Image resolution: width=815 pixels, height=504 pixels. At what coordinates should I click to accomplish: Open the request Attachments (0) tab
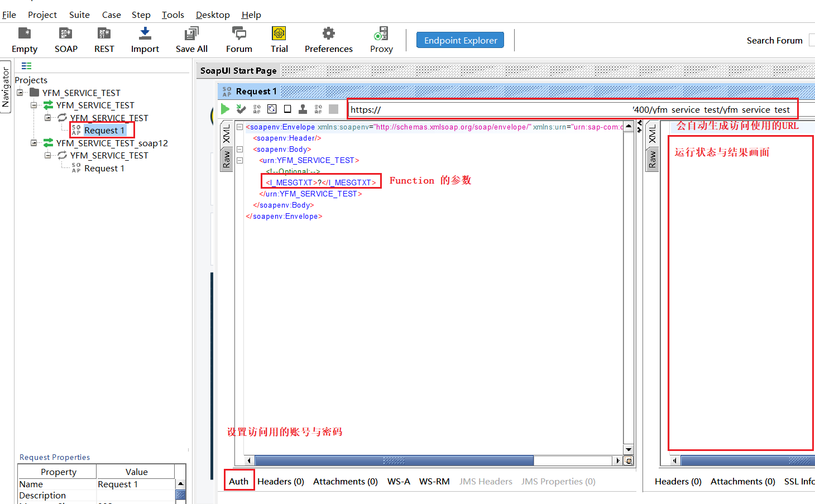click(x=346, y=481)
